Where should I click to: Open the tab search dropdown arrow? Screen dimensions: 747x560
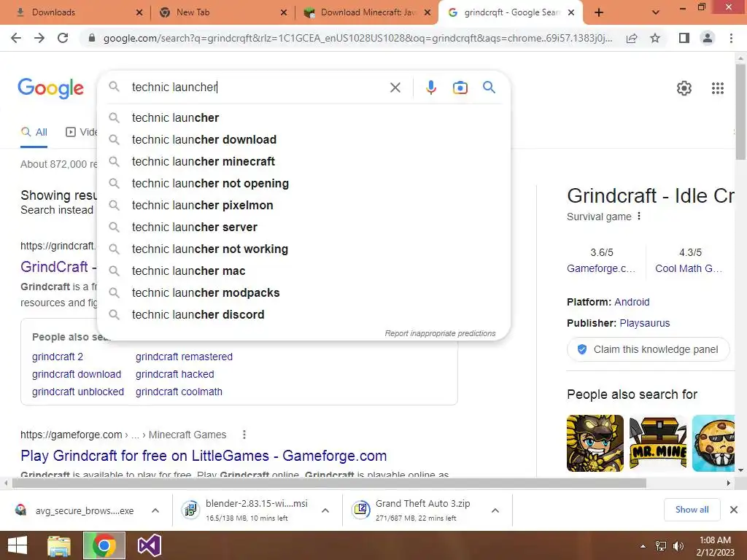(656, 13)
